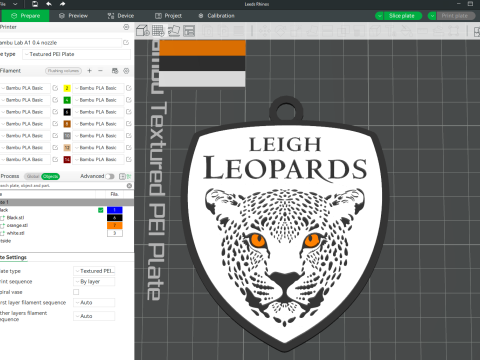Viewport: 480px width, 360px height.
Task: Switch to the Preview tab
Action: point(73,16)
